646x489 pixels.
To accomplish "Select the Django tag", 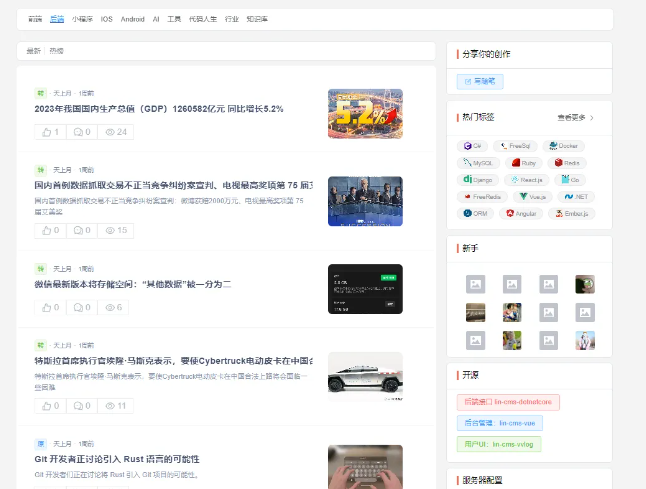I will [x=478, y=180].
